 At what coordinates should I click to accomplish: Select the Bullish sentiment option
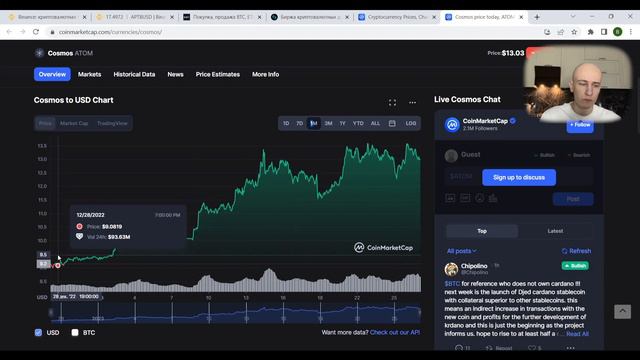pos(544,155)
